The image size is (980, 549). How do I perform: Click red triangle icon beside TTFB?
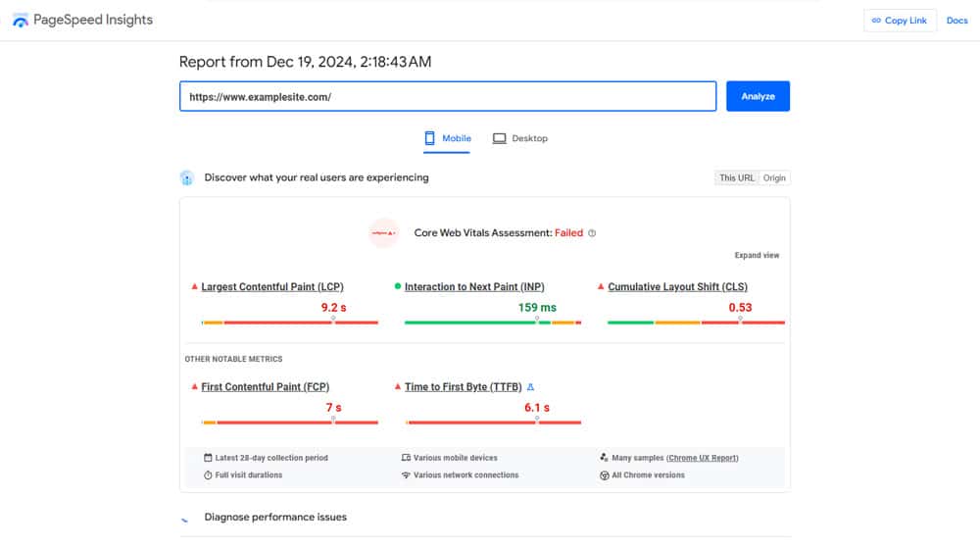point(398,387)
